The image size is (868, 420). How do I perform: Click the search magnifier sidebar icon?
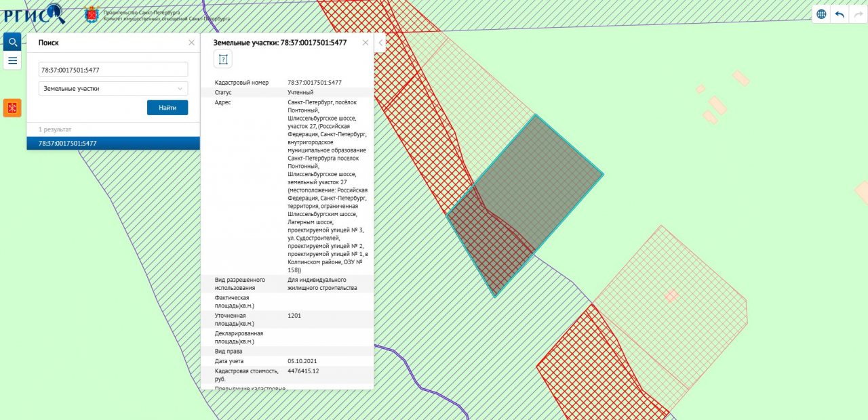click(12, 42)
